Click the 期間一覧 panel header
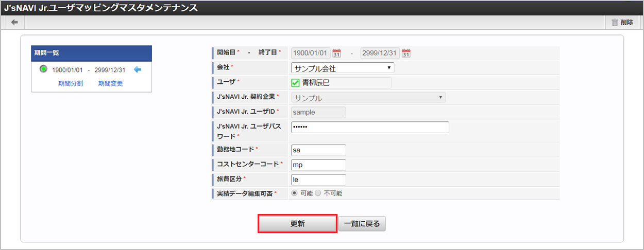This screenshot has height=250, width=644. [92, 53]
